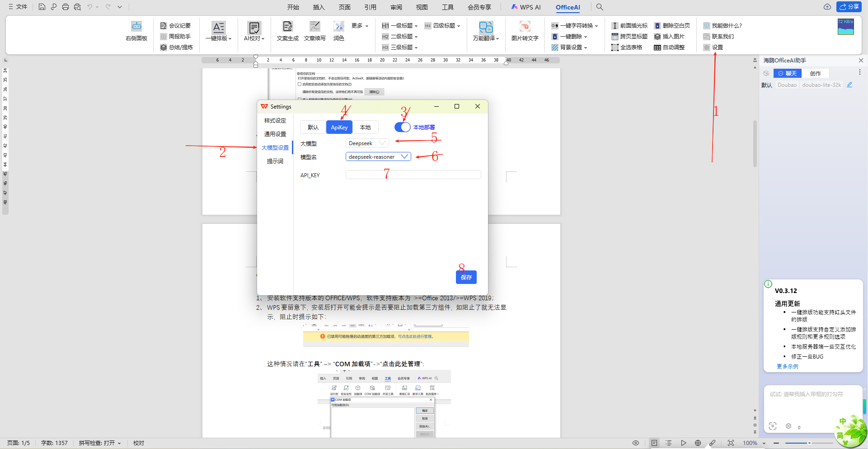Open the 插入 ribbon tab
The height and width of the screenshot is (449, 868).
click(319, 7)
